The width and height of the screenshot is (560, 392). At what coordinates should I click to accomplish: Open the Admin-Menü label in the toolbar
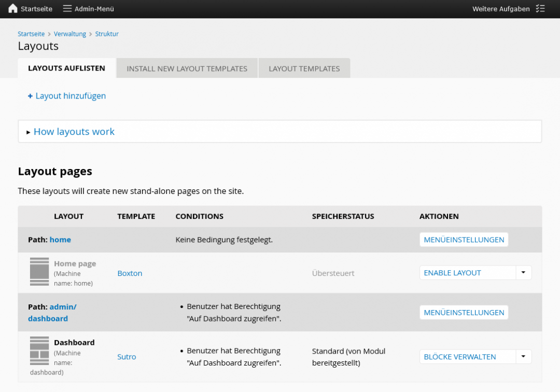click(x=94, y=9)
